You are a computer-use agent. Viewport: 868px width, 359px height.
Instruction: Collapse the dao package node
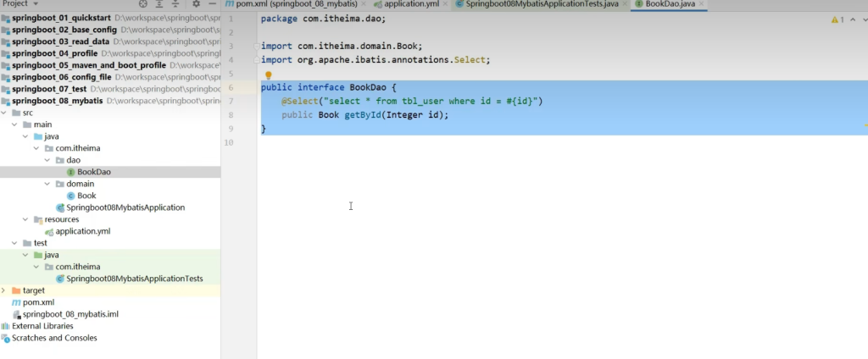(x=48, y=160)
